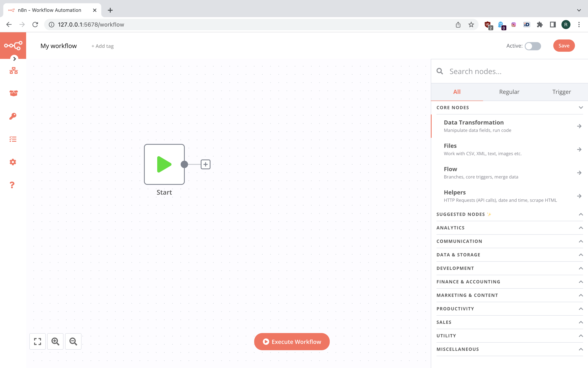The height and width of the screenshot is (368, 588).
Task: Click the zoom out magnifier button
Action: tap(73, 341)
